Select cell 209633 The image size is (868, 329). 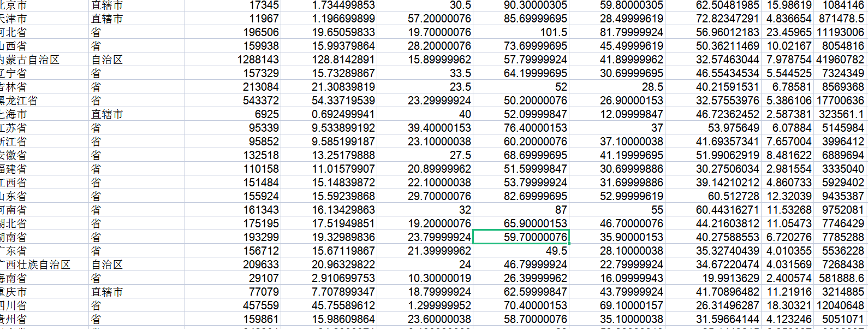click(x=233, y=265)
